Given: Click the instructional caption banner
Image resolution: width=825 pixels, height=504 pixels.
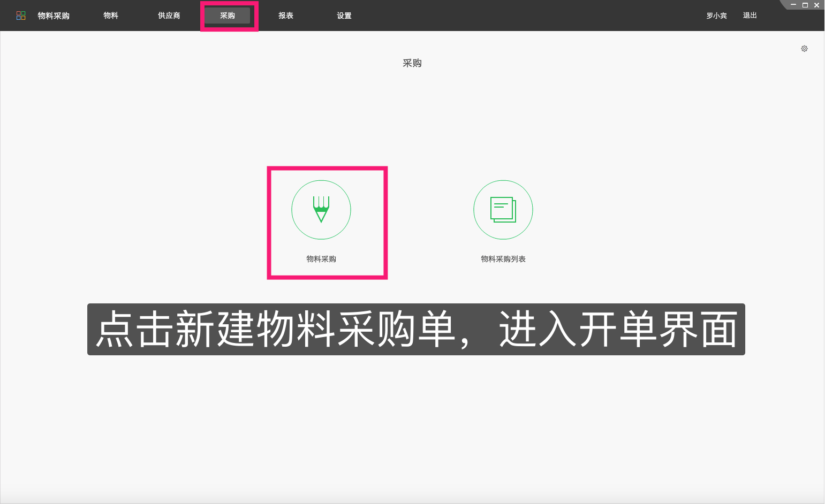Looking at the screenshot, I should pos(416,329).
